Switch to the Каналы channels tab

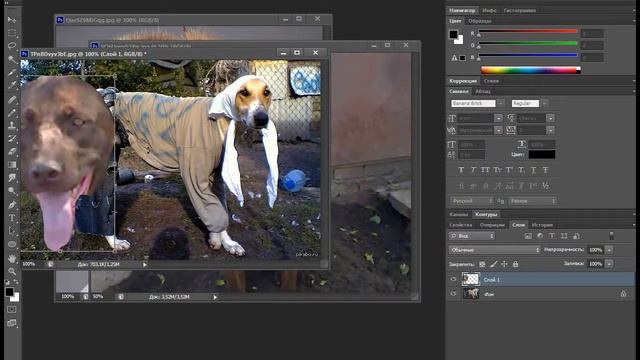pyautogui.click(x=458, y=214)
